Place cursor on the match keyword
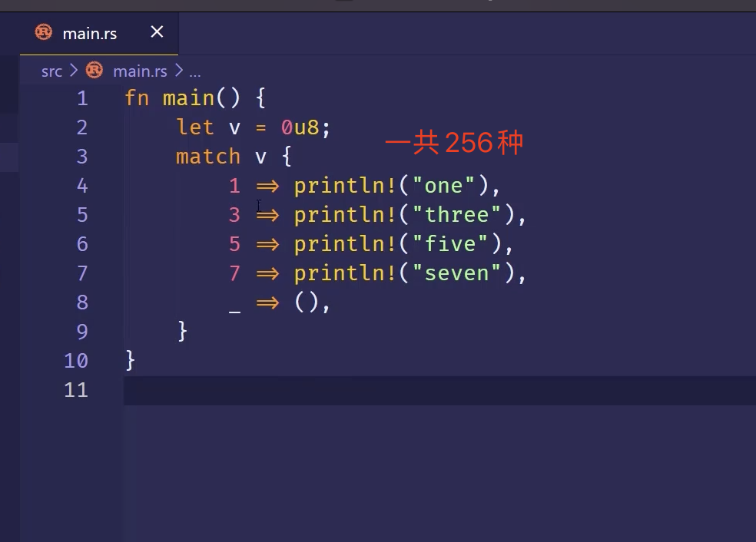756x542 pixels. pyautogui.click(x=207, y=157)
